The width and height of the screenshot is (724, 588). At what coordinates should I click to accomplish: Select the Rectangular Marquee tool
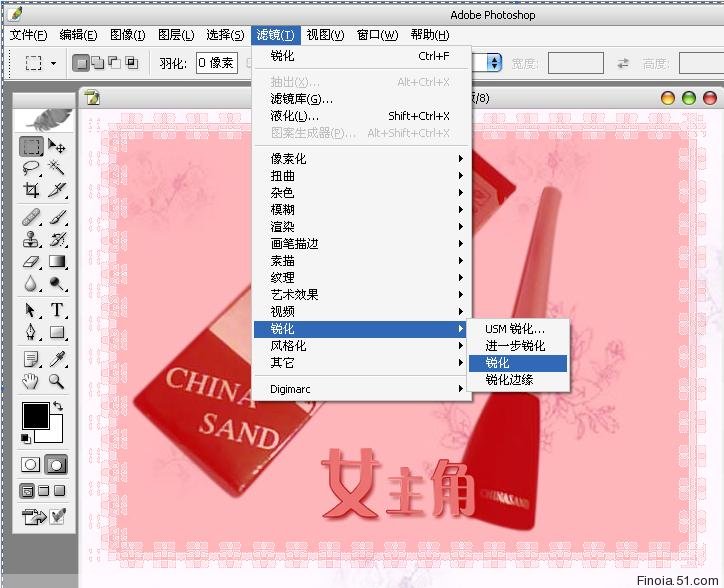click(31, 146)
